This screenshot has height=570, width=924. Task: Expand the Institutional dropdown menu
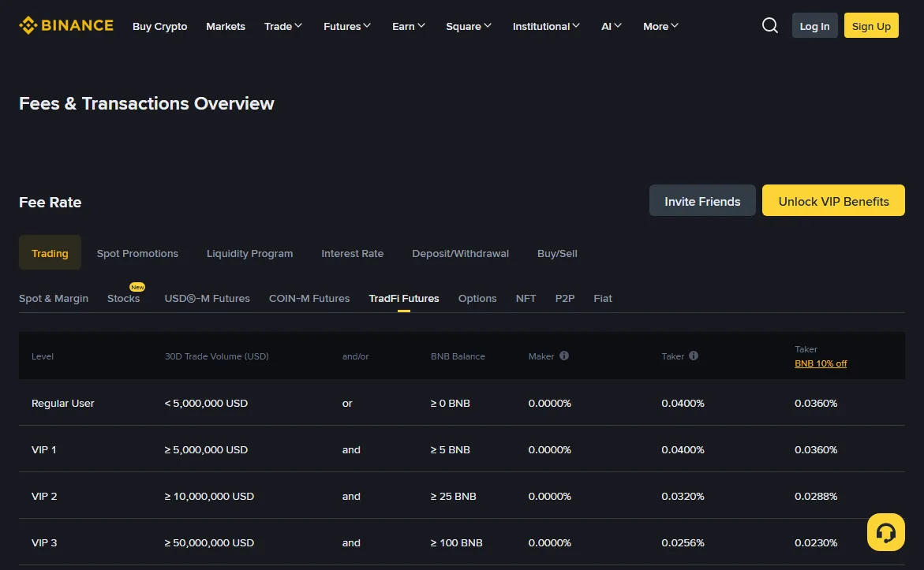tap(546, 26)
